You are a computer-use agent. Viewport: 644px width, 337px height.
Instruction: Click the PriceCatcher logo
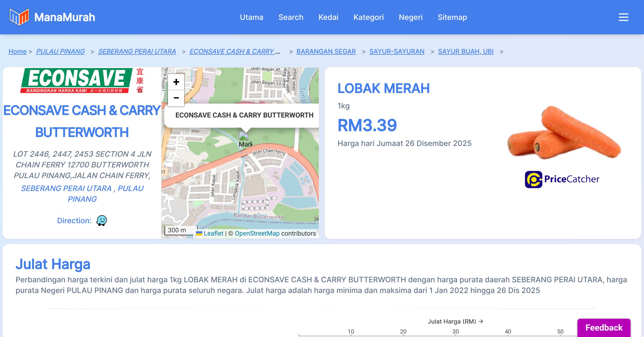(x=562, y=179)
